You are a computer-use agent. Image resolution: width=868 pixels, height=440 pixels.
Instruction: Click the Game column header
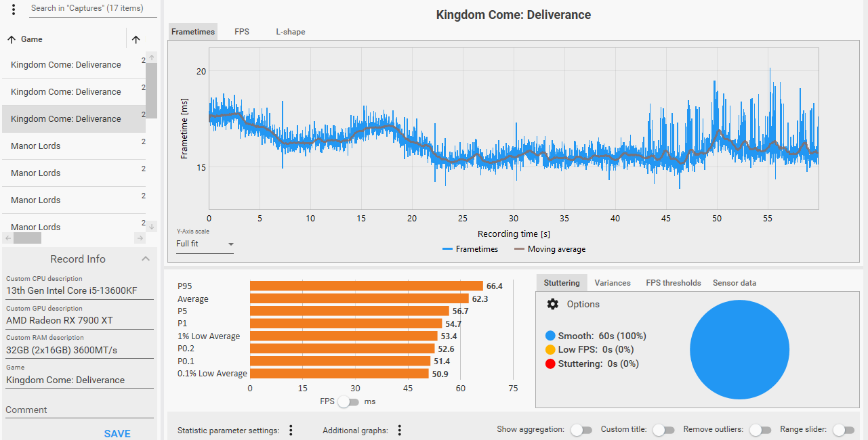click(x=32, y=39)
